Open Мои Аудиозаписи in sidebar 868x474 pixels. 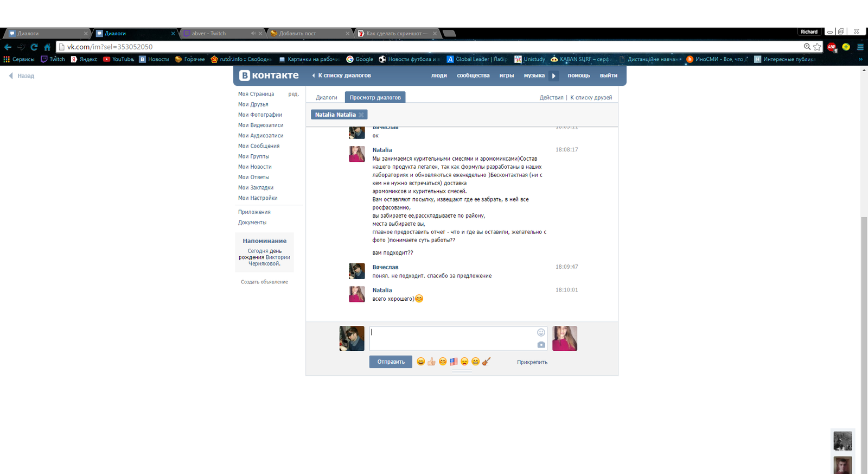261,136
